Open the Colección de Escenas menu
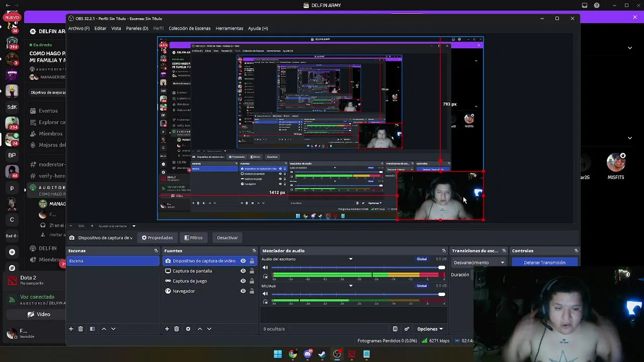The height and width of the screenshot is (362, 644). pyautogui.click(x=190, y=28)
